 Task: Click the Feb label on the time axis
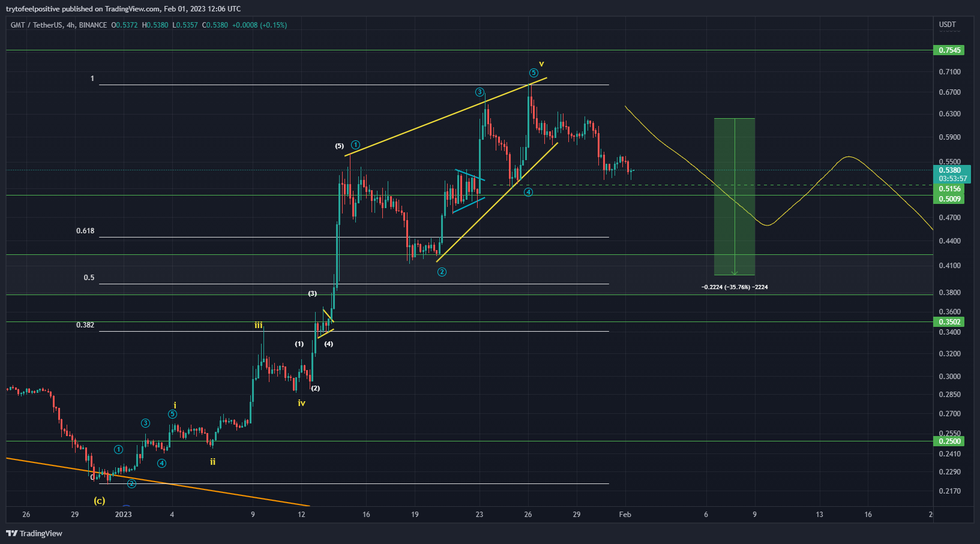click(x=625, y=515)
